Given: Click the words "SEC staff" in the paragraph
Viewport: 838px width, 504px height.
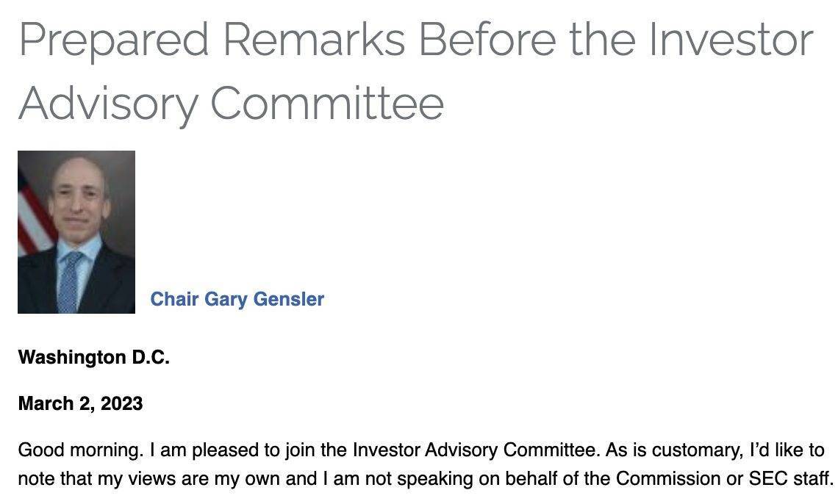Looking at the screenshot, I should (x=789, y=478).
